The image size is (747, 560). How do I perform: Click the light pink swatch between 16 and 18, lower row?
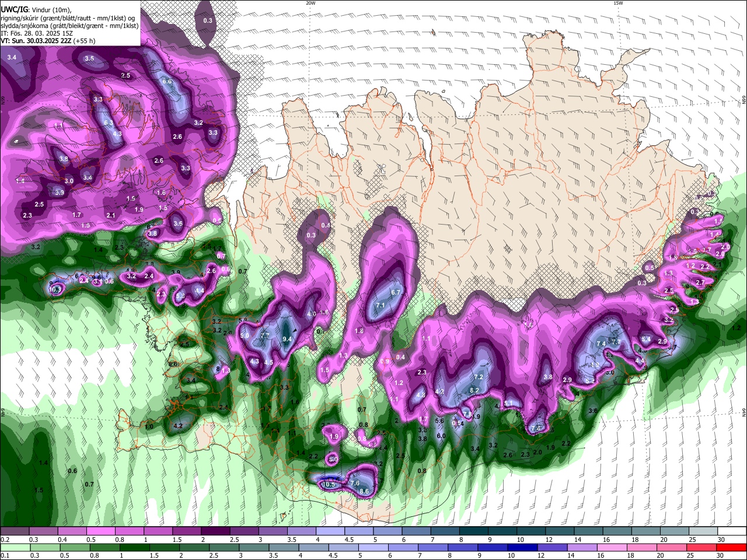coord(612,548)
